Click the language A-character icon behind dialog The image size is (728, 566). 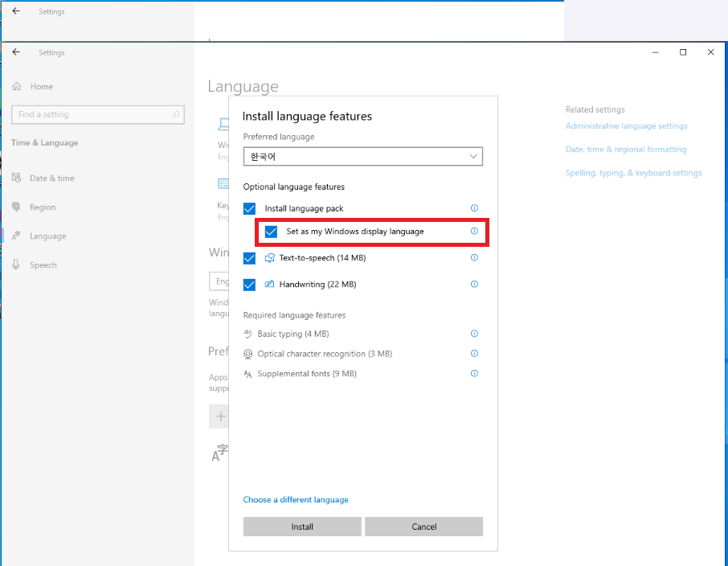(219, 453)
